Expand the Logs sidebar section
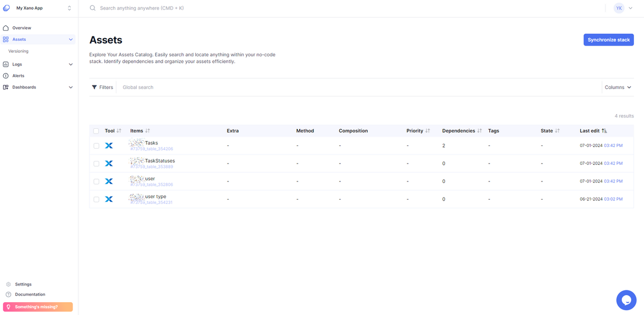The width and height of the screenshot is (644, 315). [x=70, y=64]
